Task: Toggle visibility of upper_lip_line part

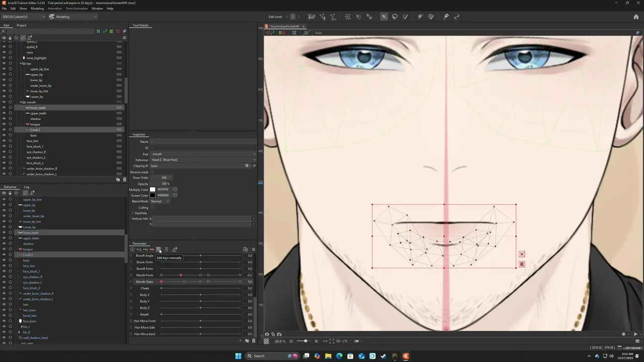Action: tap(4, 69)
